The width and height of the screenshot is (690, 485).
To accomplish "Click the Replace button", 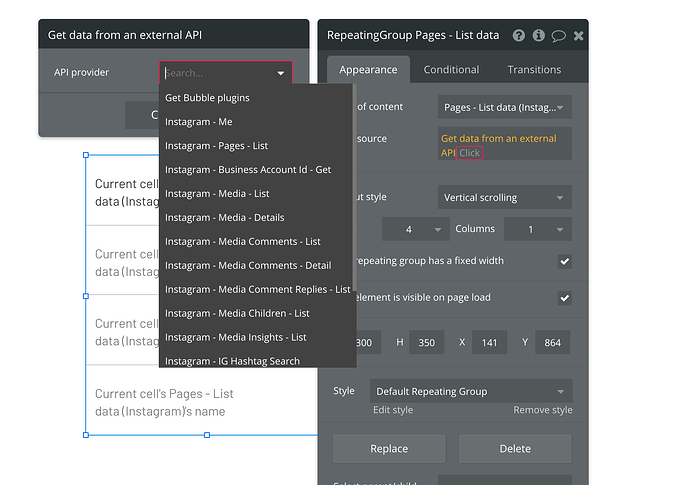I will 389,449.
